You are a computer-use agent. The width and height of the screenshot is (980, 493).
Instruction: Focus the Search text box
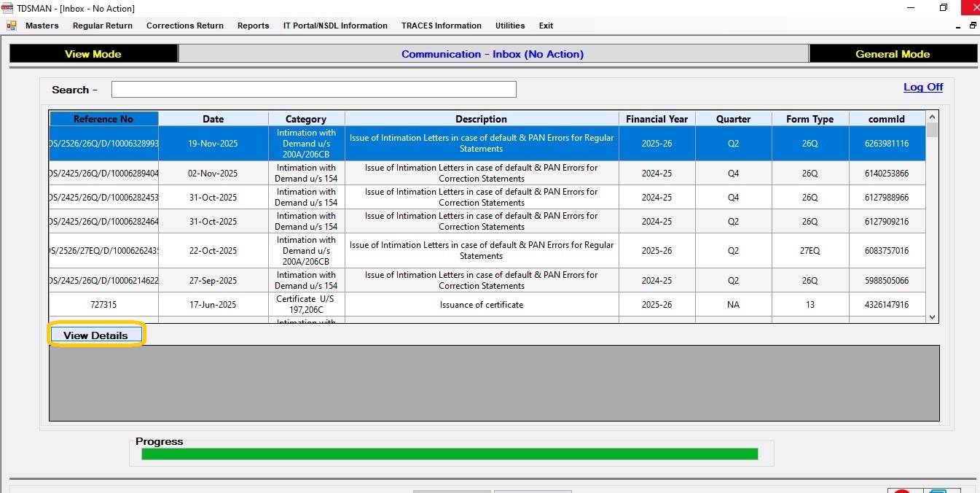(x=313, y=90)
